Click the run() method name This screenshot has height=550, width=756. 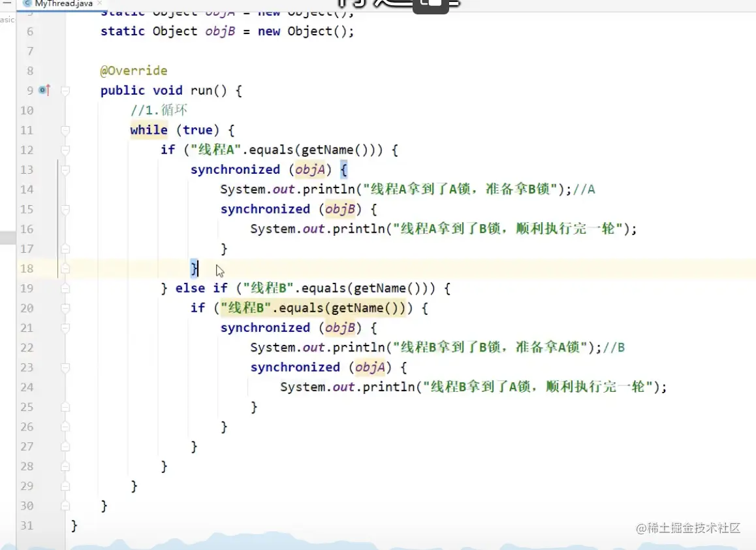tap(201, 91)
